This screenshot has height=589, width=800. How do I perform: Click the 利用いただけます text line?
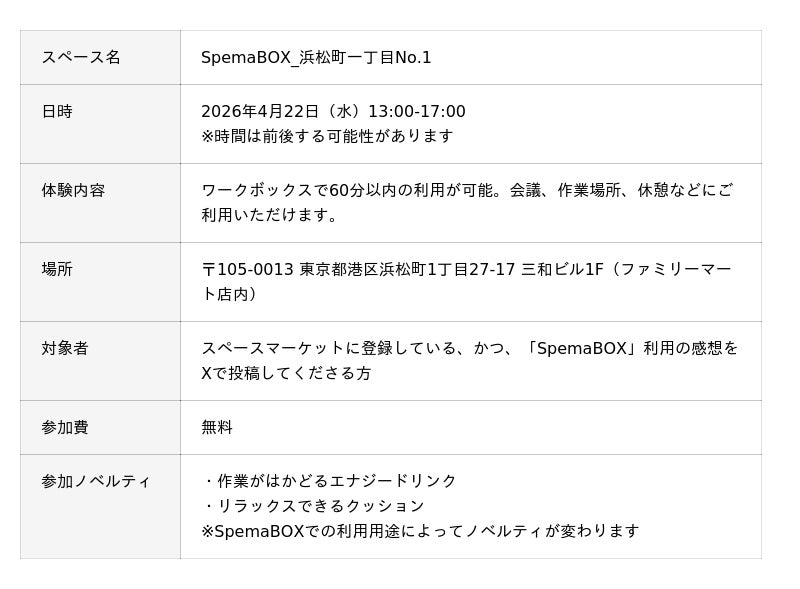270,215
